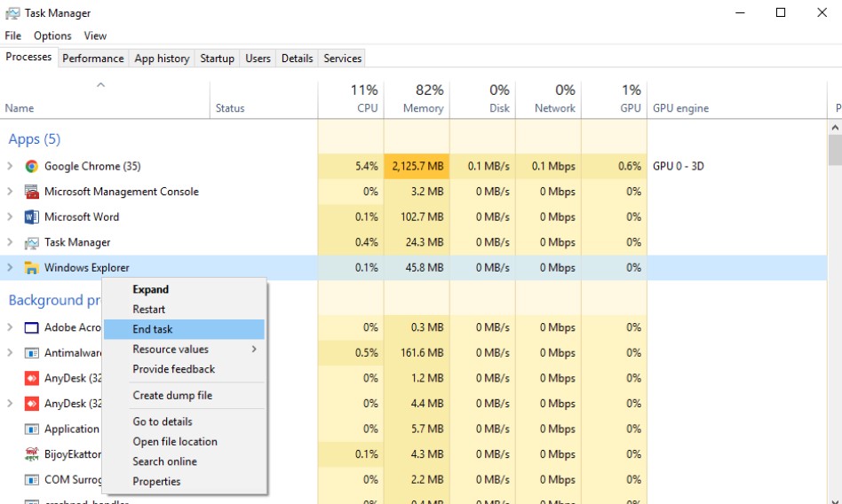Choose Properties in the context menu
Viewport: 842px width, 504px height.
(x=184, y=482)
